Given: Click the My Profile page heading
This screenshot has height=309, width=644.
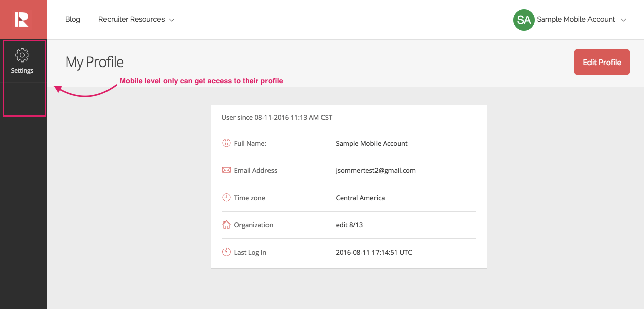Looking at the screenshot, I should click(x=94, y=62).
